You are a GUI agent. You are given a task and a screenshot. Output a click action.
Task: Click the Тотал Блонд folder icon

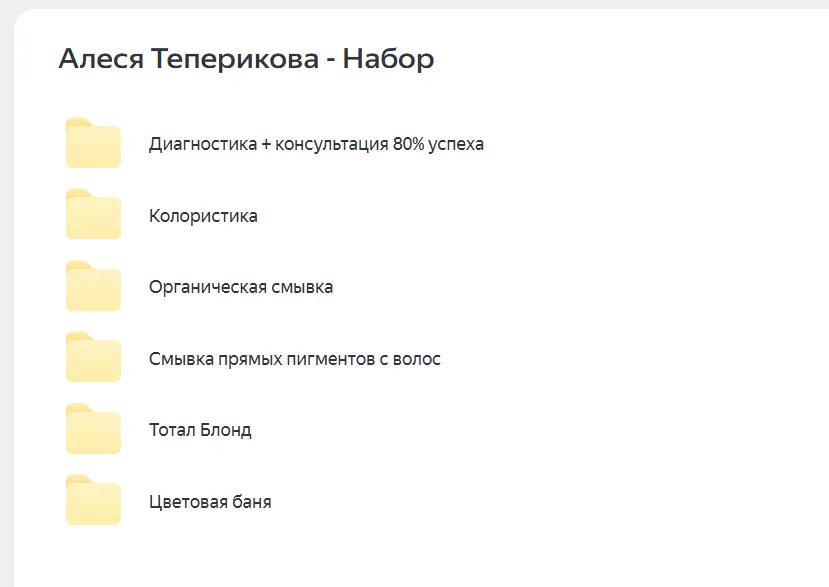[93, 430]
